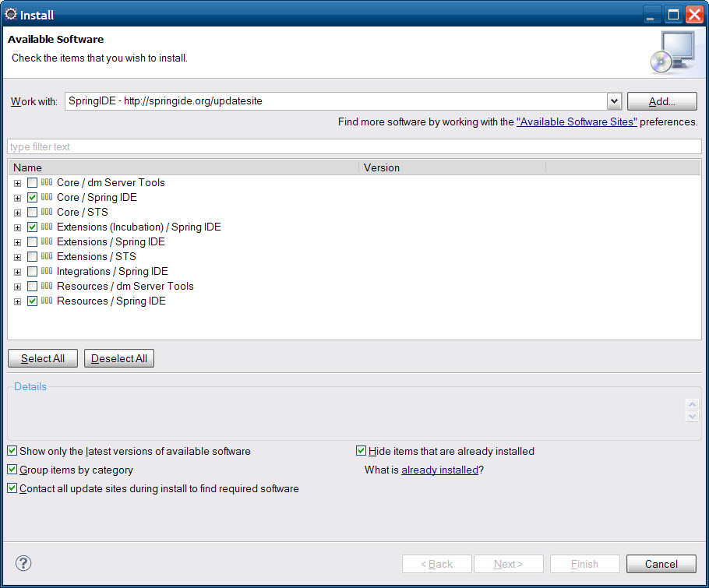709x588 pixels.
Task: Click the Finish button
Action: pyautogui.click(x=584, y=564)
